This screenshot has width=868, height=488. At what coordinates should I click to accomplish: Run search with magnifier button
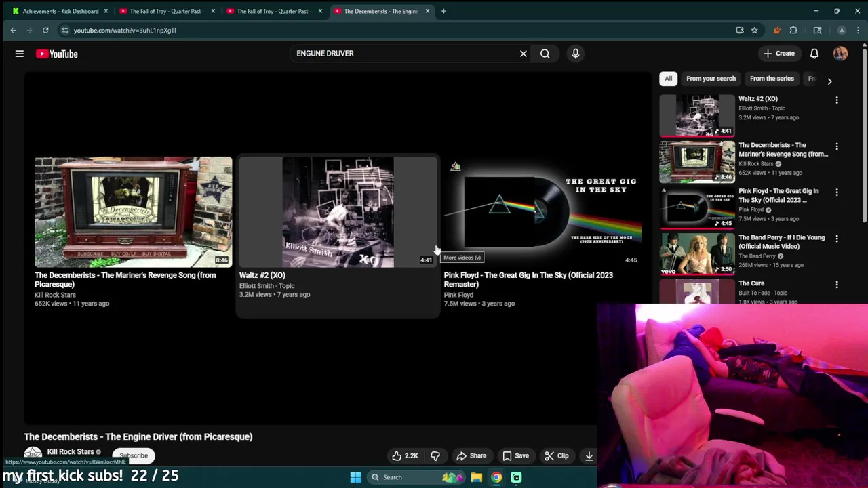pos(545,54)
